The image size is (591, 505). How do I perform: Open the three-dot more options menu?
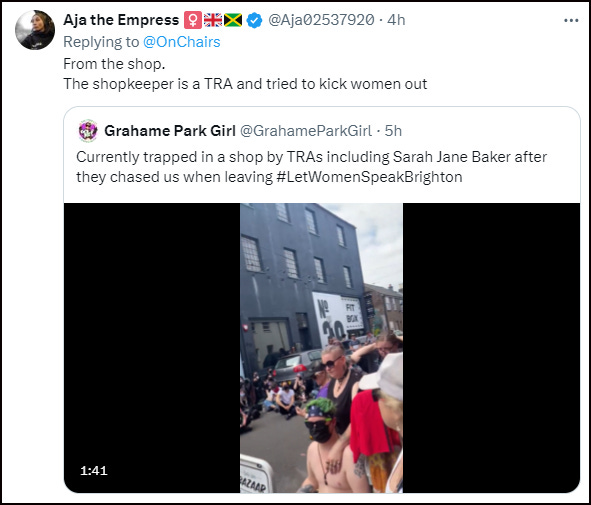pyautogui.click(x=571, y=20)
